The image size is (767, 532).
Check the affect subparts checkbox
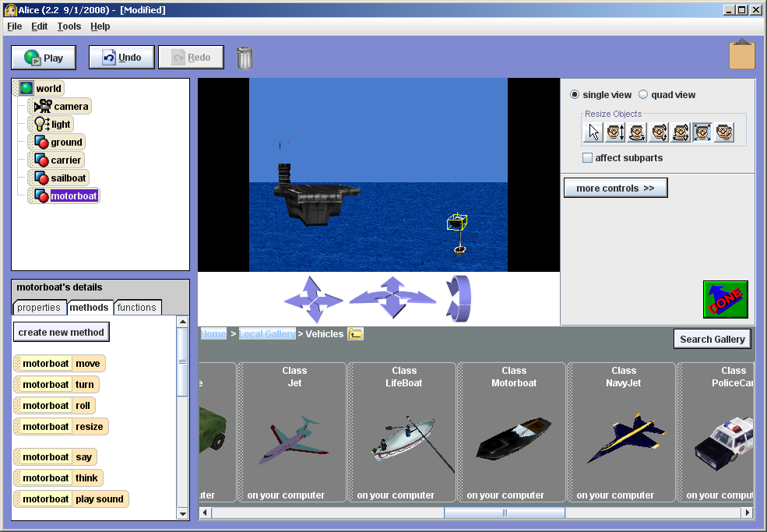[x=587, y=157]
